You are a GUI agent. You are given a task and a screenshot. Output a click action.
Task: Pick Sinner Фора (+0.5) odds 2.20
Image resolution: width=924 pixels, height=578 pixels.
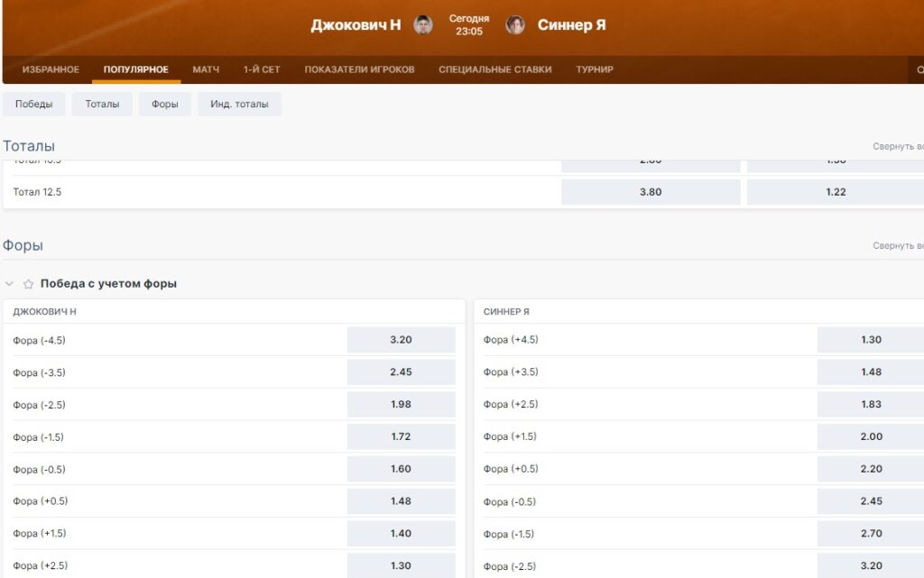pyautogui.click(x=871, y=469)
